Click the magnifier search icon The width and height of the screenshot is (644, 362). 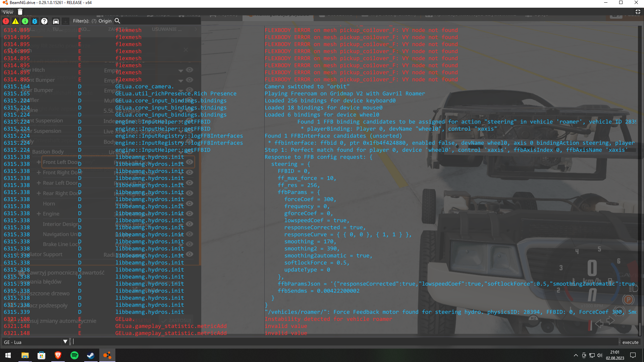click(117, 21)
